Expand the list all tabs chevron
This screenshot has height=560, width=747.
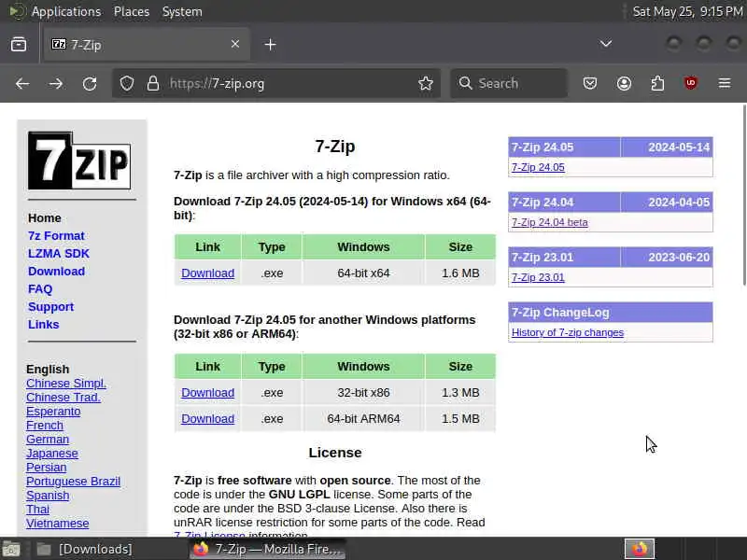[x=605, y=44]
